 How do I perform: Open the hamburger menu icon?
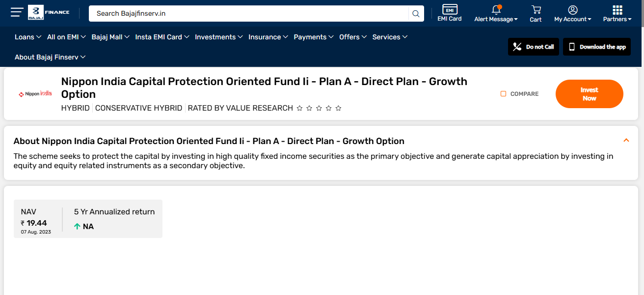17,12
